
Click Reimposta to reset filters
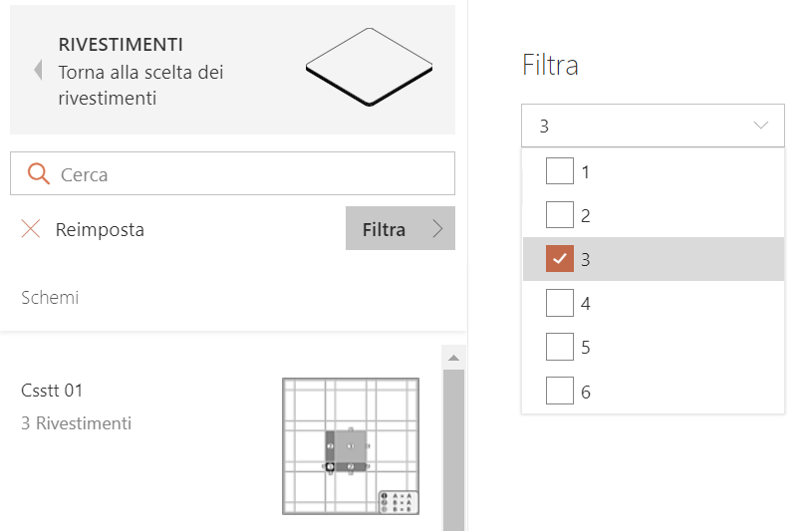click(100, 229)
